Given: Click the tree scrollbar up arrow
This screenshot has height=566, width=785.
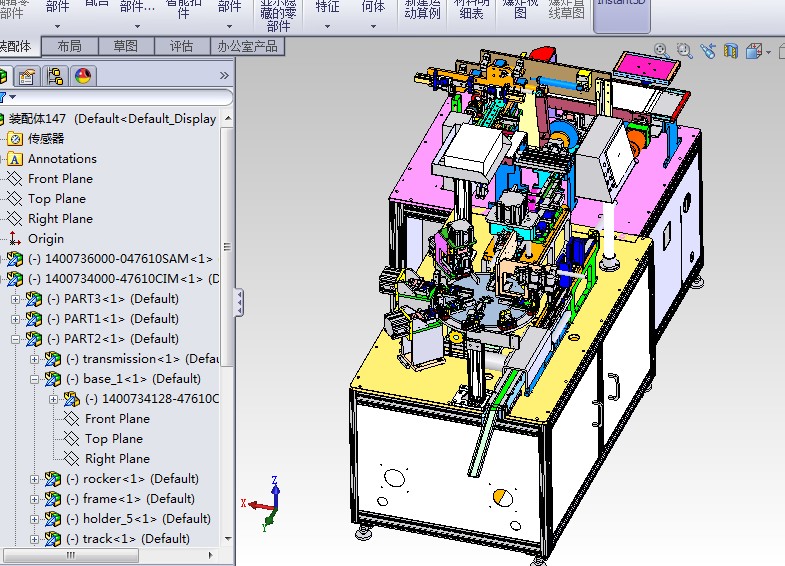Looking at the screenshot, I should point(228,119).
